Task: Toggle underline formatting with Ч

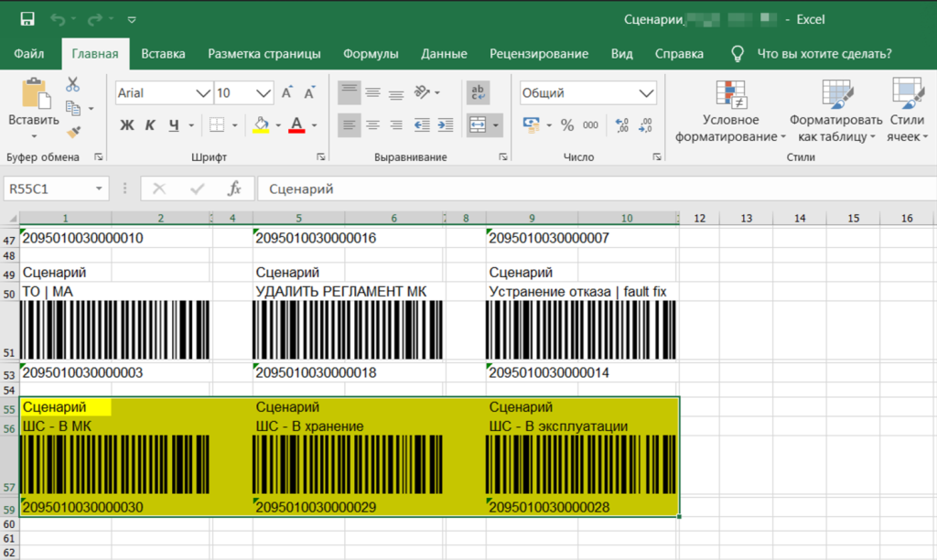Action: tap(173, 125)
